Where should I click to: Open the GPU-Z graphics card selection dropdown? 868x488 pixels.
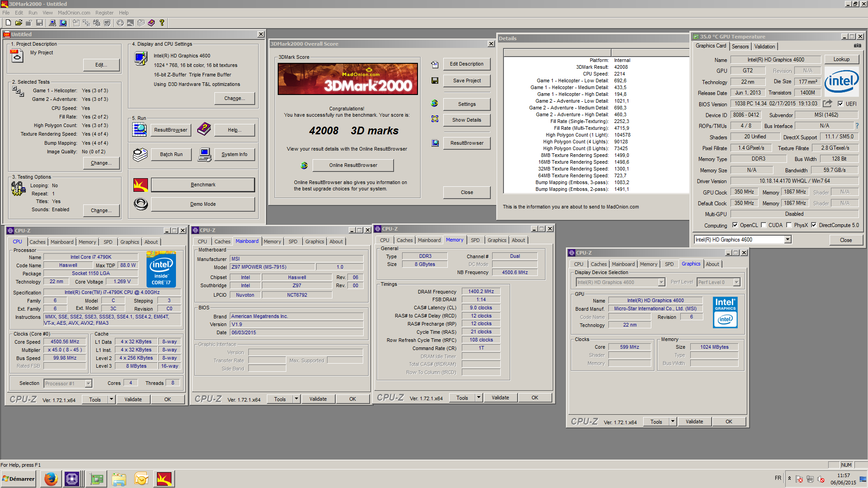click(x=787, y=240)
